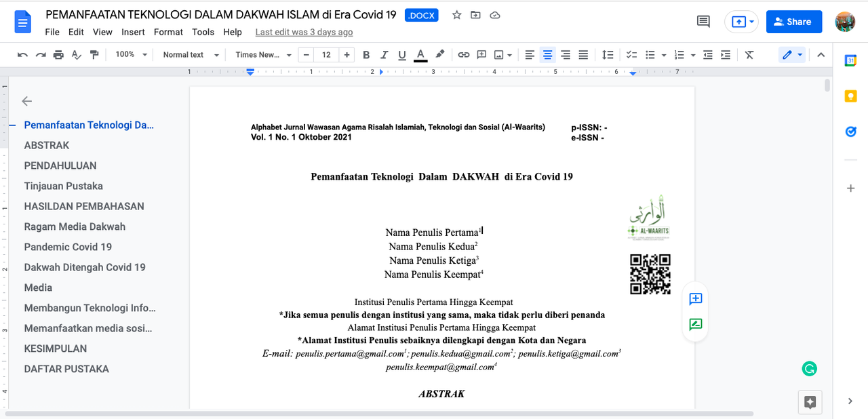Image resolution: width=868 pixels, height=419 pixels.
Task: Close the document outline with back arrow
Action: (x=26, y=101)
